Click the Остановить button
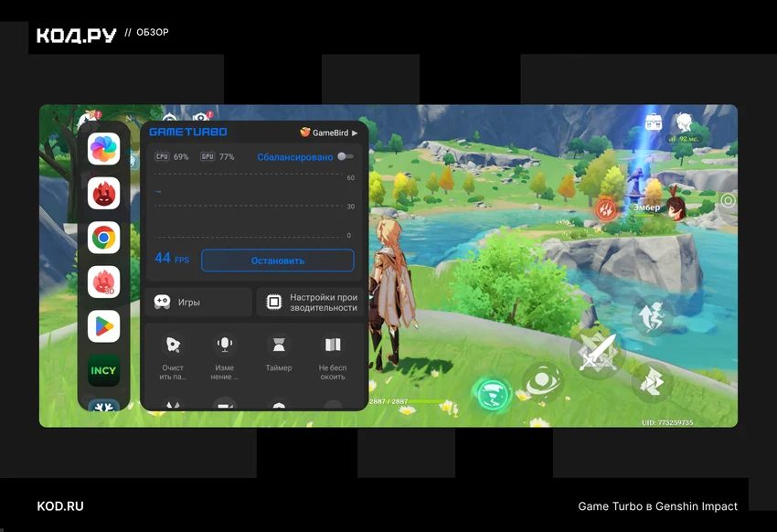Image resolution: width=777 pixels, height=532 pixels. pyautogui.click(x=278, y=261)
